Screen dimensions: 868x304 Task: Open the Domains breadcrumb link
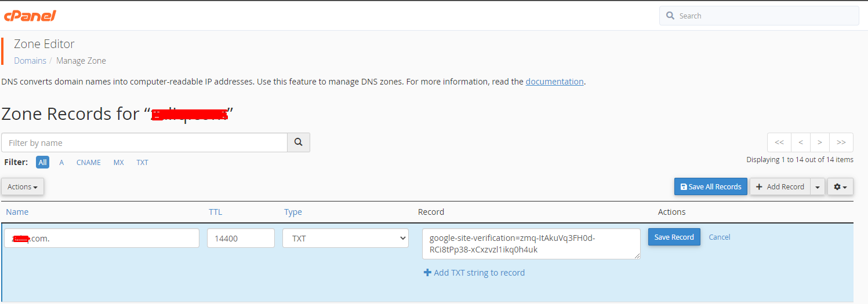pos(30,60)
